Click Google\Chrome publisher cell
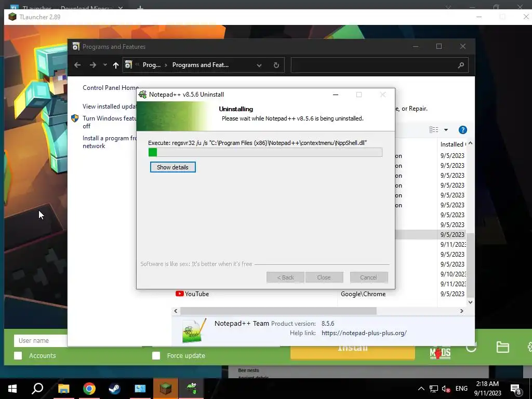 coord(363,294)
